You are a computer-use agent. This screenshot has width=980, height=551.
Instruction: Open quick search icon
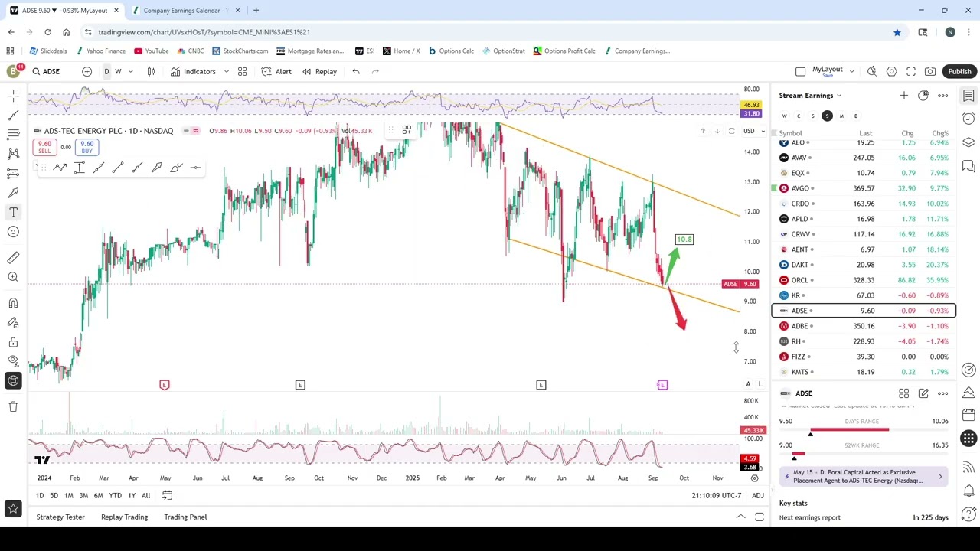[872, 71]
